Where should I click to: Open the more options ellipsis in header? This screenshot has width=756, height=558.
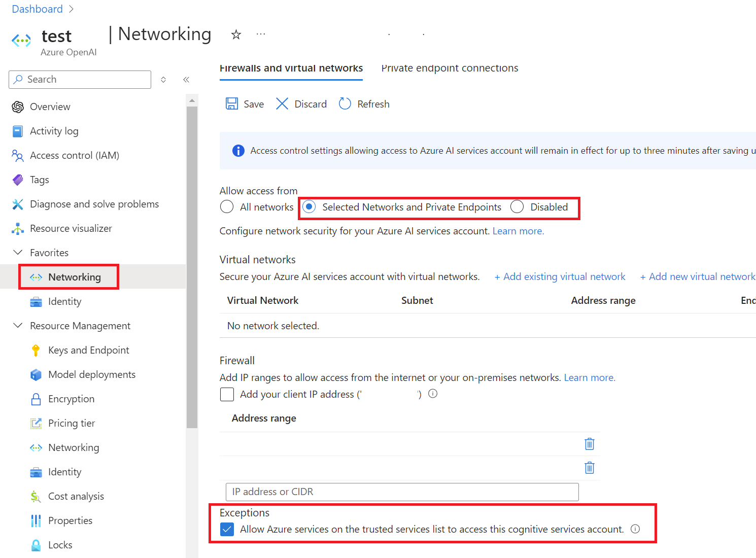click(261, 34)
